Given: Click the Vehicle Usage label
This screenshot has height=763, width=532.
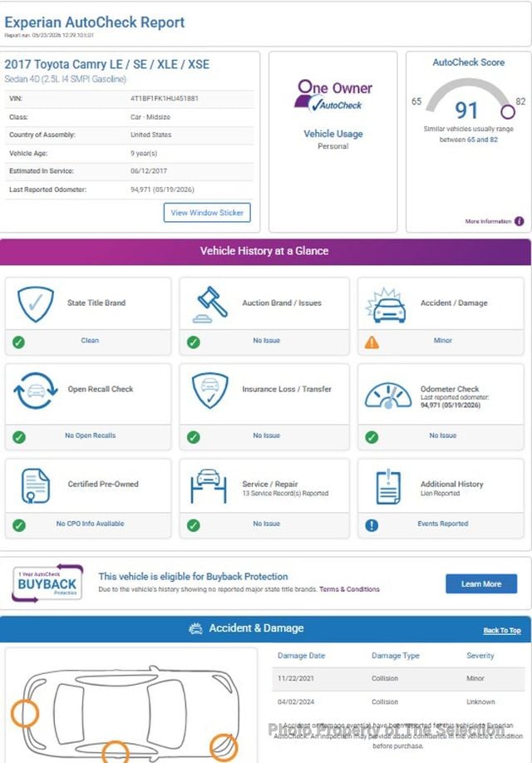Looking at the screenshot, I should point(333,134).
